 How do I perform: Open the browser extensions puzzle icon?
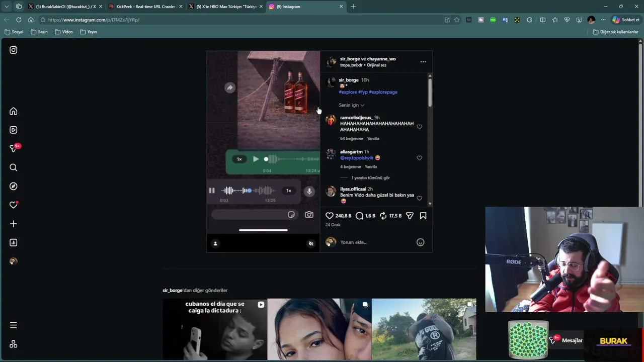click(529, 20)
